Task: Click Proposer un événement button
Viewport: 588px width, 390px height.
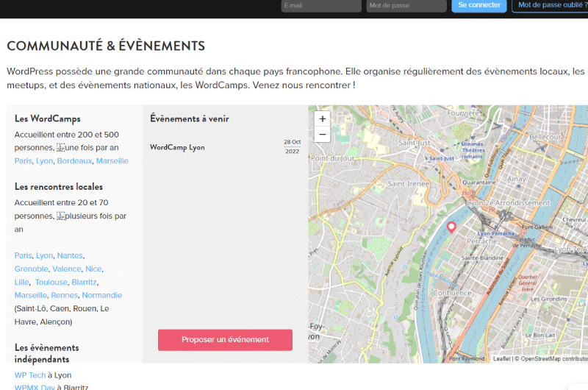Action: [225, 340]
